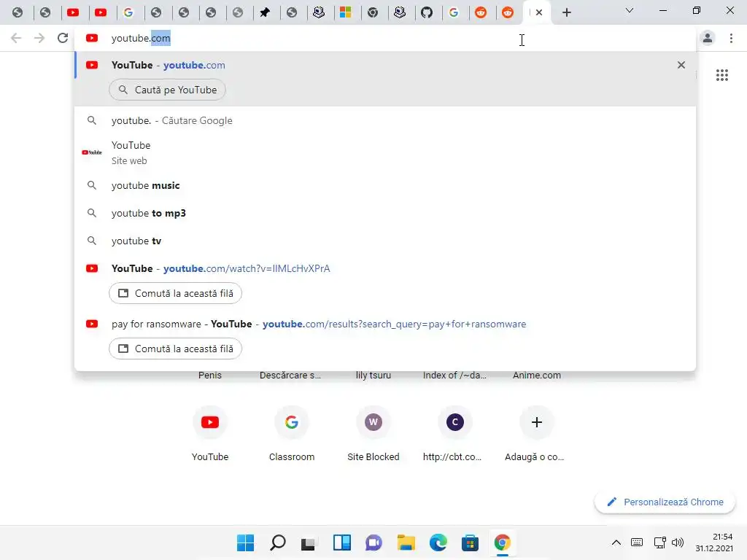Open the 'Index of /~da...' shortcut label
The height and width of the screenshot is (560, 747).
pyautogui.click(x=454, y=376)
